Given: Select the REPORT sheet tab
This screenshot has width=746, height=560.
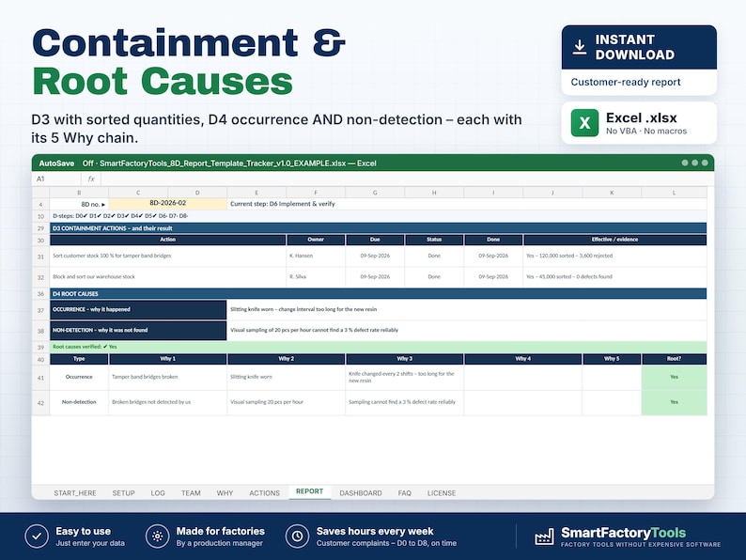Looking at the screenshot, I should pos(310,491).
